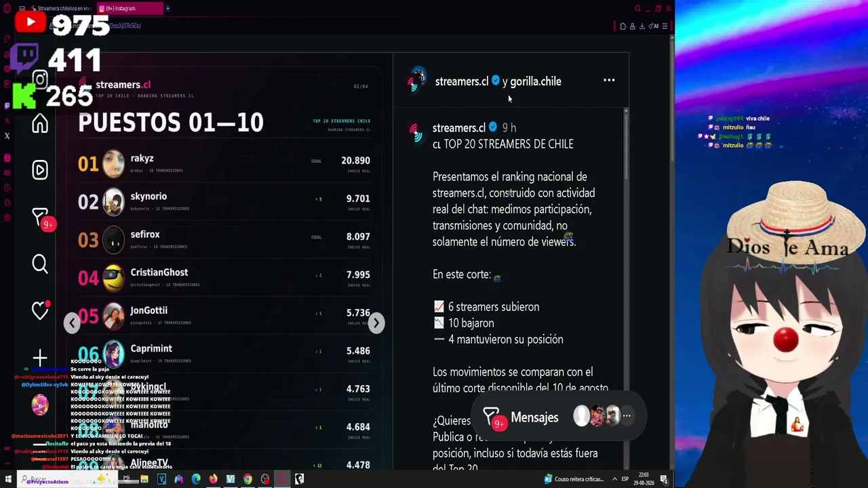The height and width of the screenshot is (488, 868).
Task: Open Notifications heart icon in sidebar
Action: [40, 310]
